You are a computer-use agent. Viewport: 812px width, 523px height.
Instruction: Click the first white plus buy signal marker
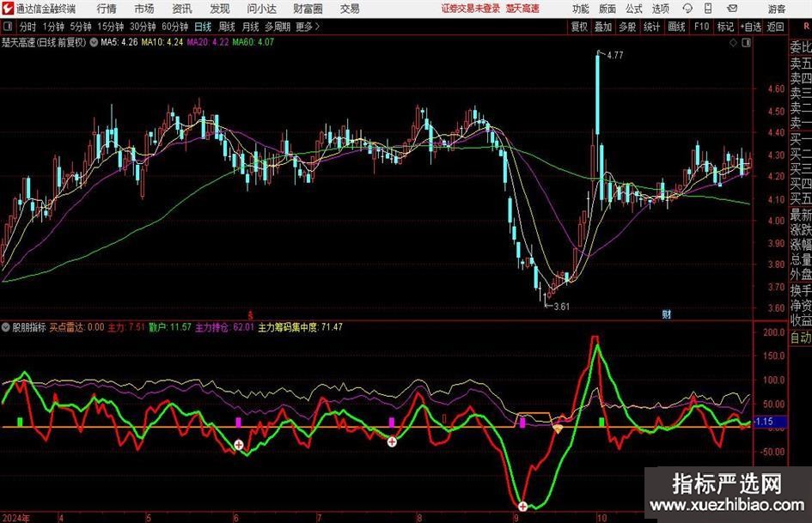[238, 444]
